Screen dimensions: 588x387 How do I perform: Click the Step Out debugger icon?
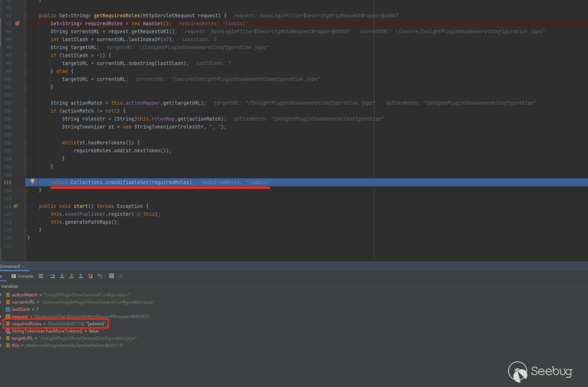81,276
